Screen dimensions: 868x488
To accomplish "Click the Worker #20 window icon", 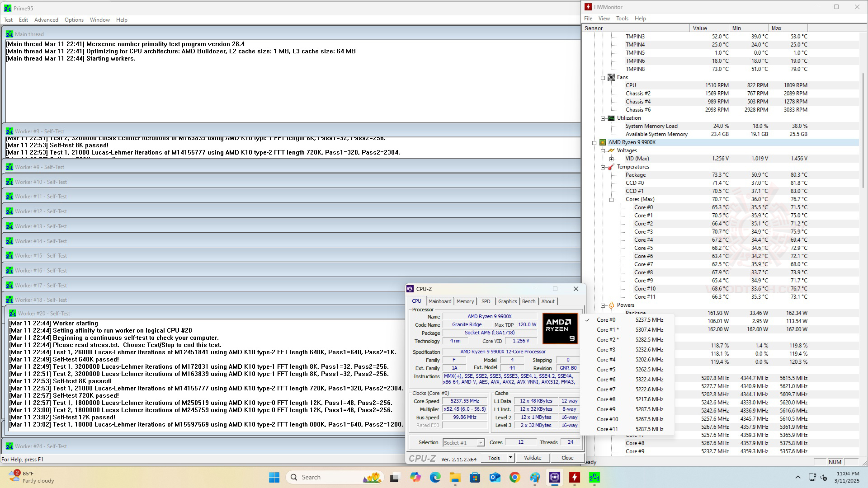I will click(12, 313).
